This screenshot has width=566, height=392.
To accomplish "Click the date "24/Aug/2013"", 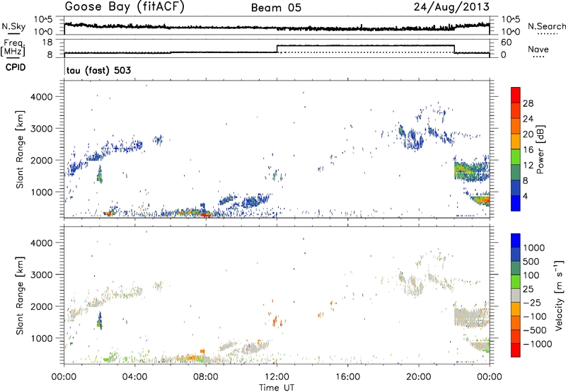I will point(451,7).
